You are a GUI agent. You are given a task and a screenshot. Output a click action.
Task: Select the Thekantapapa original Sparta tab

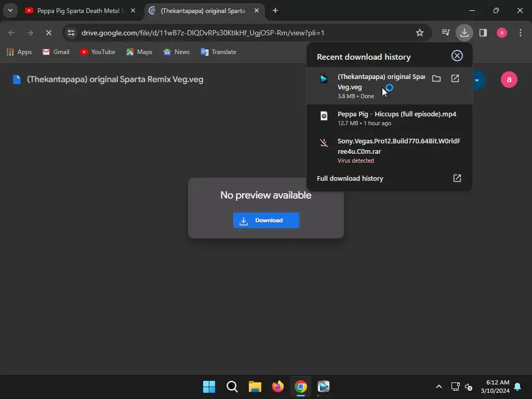204,11
